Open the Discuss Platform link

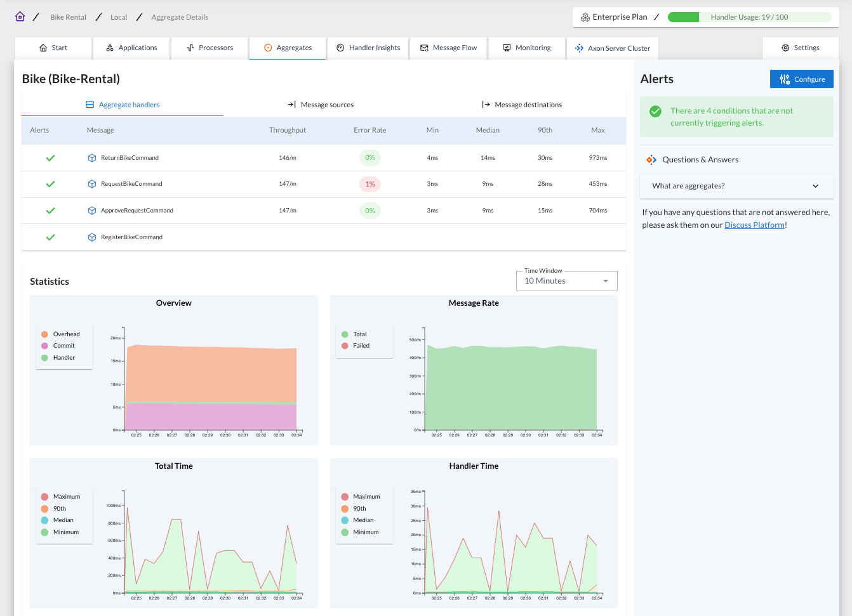(754, 225)
